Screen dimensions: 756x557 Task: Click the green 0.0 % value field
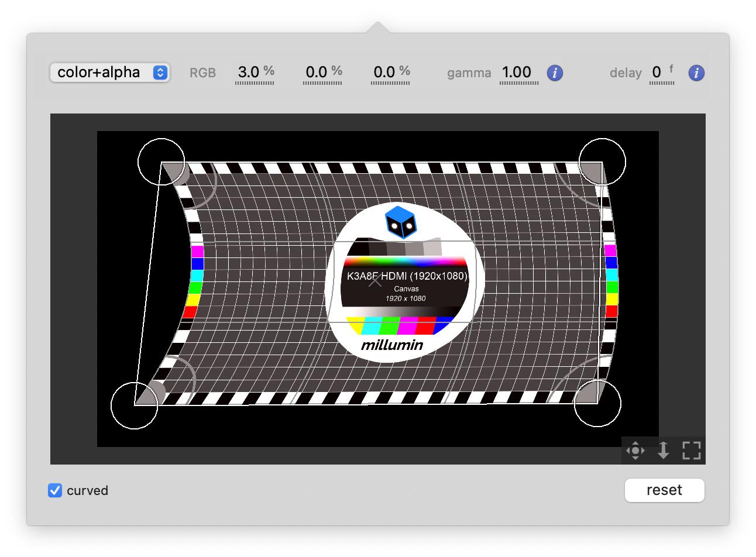[x=322, y=73]
